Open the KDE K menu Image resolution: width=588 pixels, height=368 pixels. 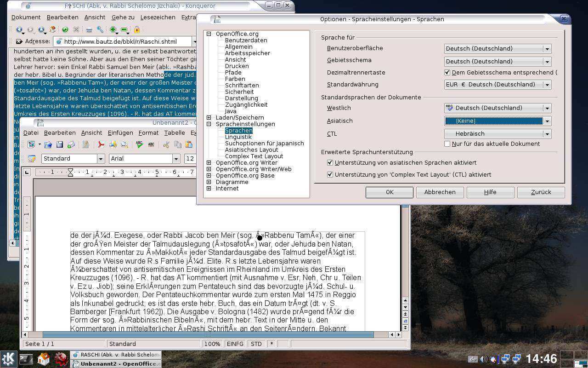[9, 359]
